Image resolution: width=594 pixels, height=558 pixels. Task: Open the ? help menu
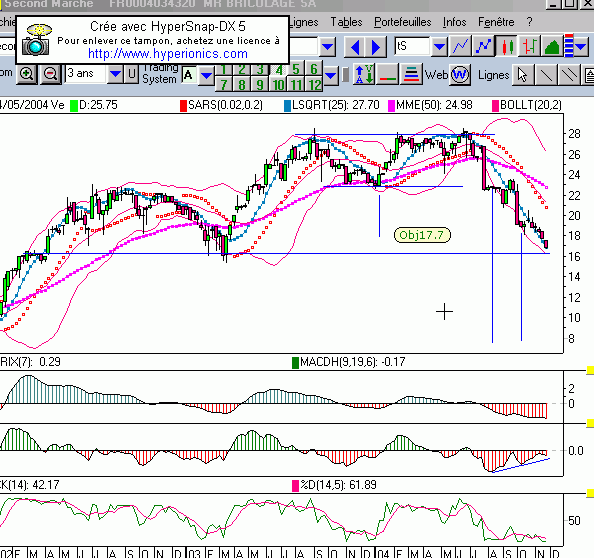pos(529,22)
